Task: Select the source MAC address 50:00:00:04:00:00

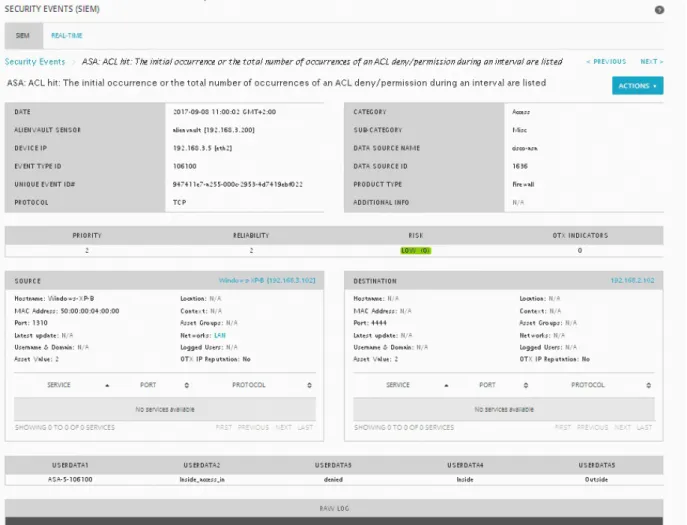Action: (x=90, y=311)
